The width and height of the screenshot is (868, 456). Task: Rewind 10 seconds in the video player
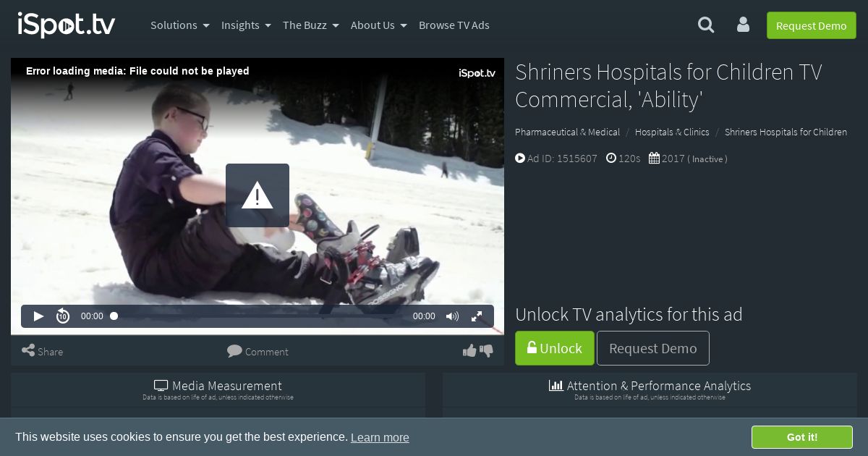click(63, 316)
